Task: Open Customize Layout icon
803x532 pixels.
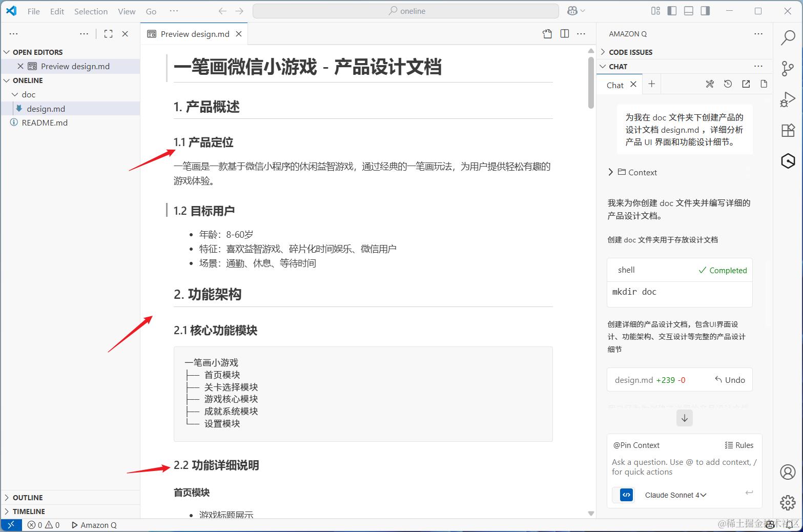Action: coord(655,11)
